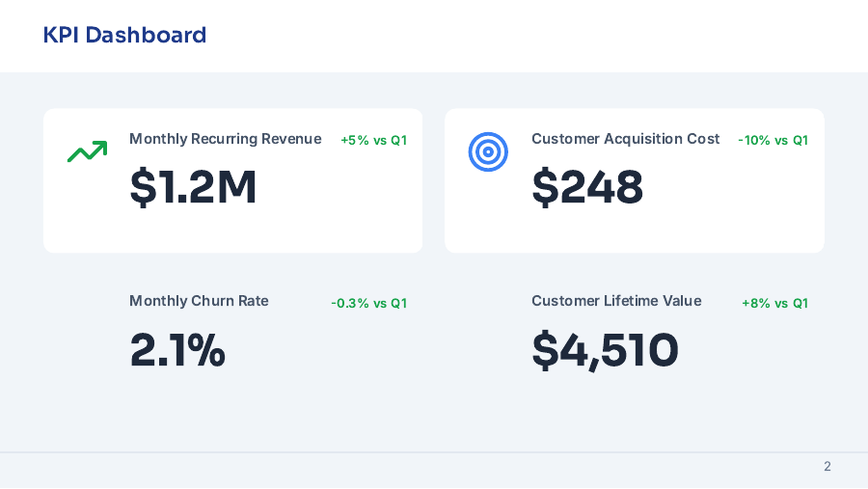Click the green trending-up arrow icon

click(87, 151)
